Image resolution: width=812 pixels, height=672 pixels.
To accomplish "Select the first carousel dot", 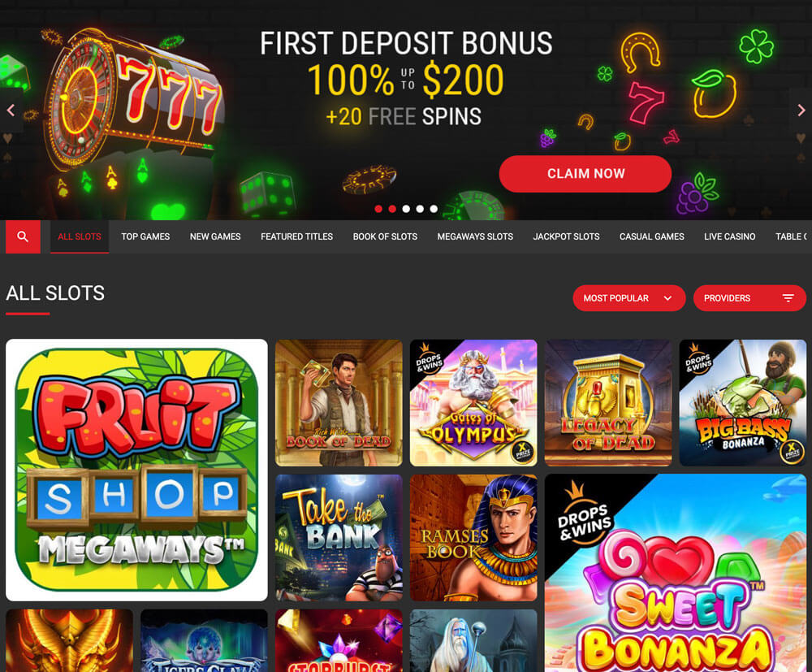I will 378,209.
